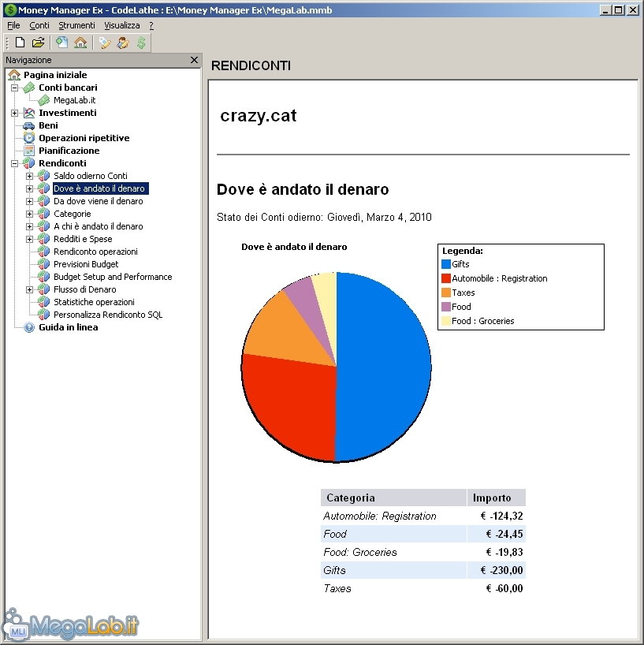Click the Categoria table column header
Image resolution: width=644 pixels, height=645 pixels.
[351, 498]
